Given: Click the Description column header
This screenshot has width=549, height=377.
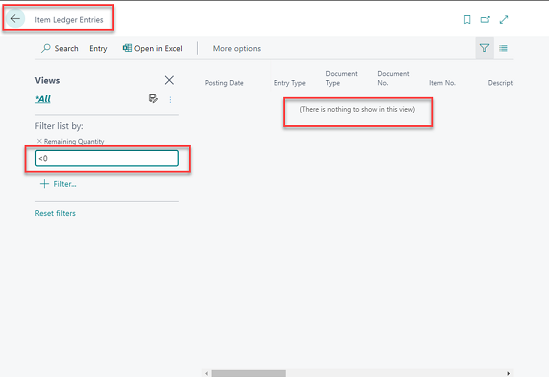Looking at the screenshot, I should (x=500, y=83).
